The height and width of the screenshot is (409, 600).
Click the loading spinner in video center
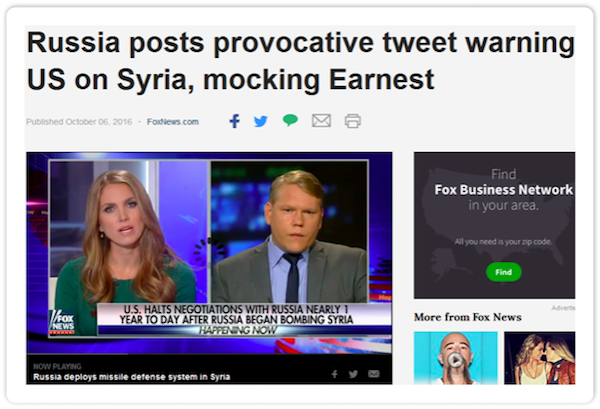(209, 251)
